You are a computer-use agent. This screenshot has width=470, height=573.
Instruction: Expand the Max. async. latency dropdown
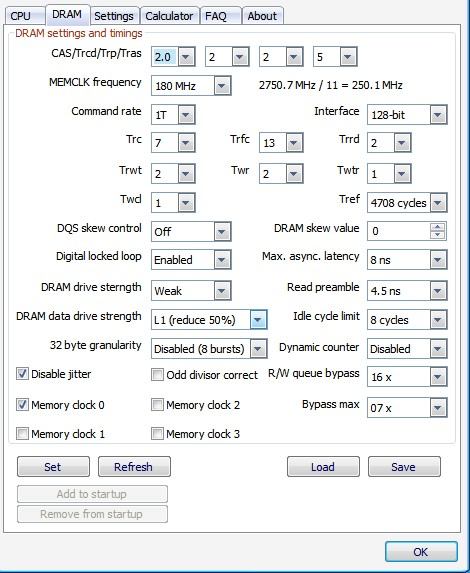point(407,260)
